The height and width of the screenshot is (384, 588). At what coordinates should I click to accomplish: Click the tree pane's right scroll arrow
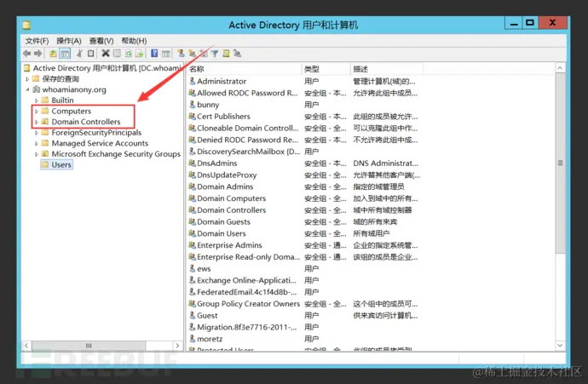(x=177, y=346)
